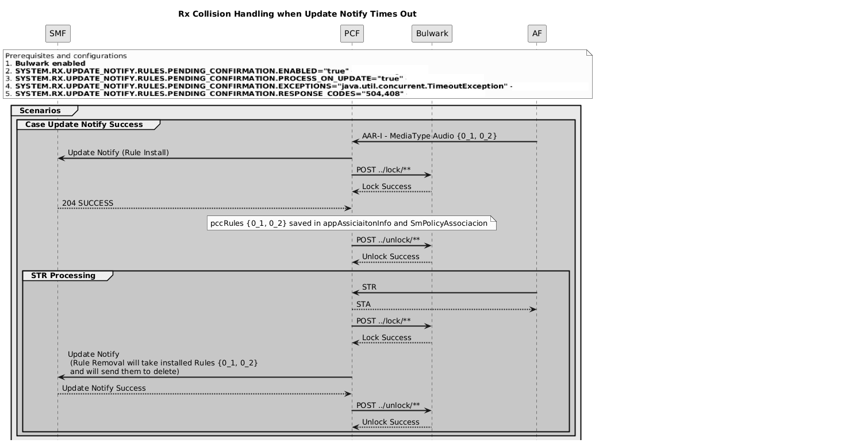The image size is (868, 447).
Task: Select the Lock Success reply message
Action: [x=386, y=186]
